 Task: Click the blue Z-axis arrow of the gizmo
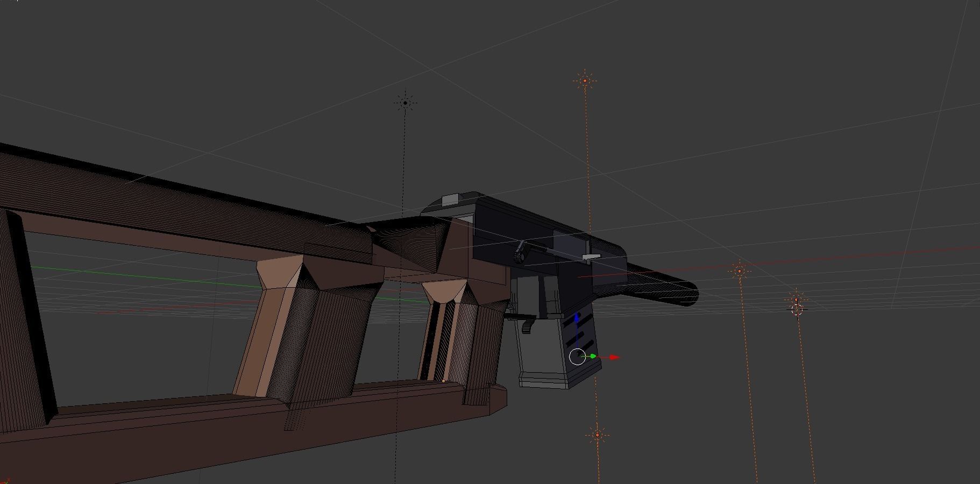point(577,319)
